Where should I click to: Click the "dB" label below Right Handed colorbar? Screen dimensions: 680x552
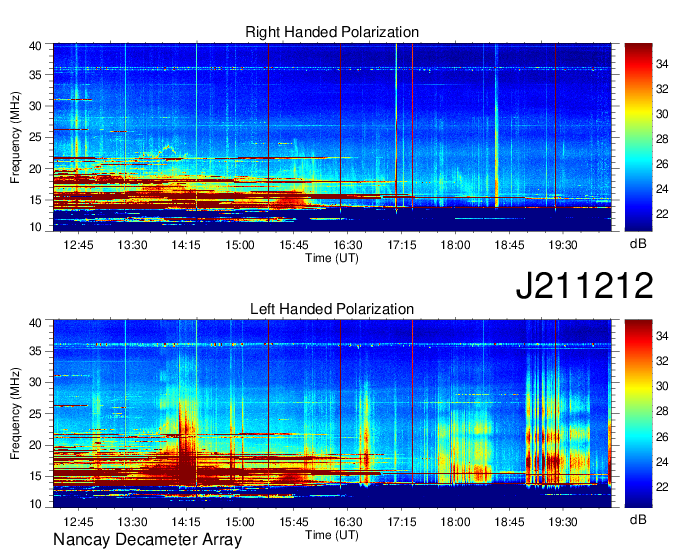click(638, 244)
